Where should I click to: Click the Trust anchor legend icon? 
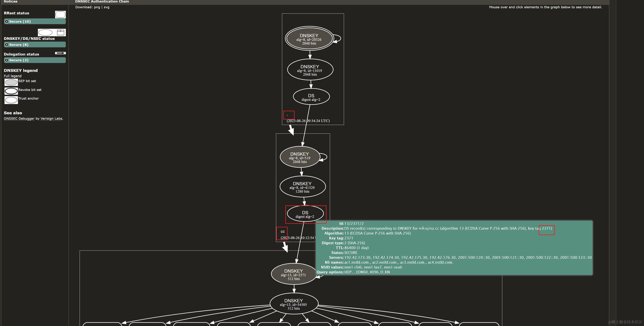11,100
